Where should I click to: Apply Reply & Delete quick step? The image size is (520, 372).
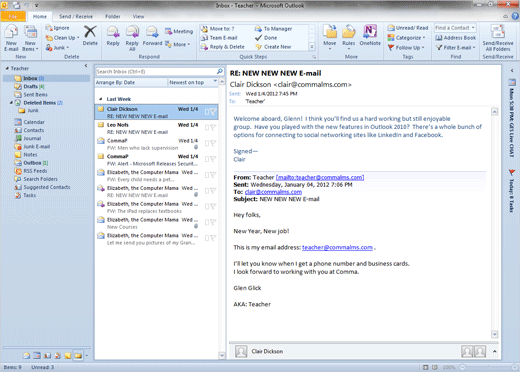tap(223, 47)
